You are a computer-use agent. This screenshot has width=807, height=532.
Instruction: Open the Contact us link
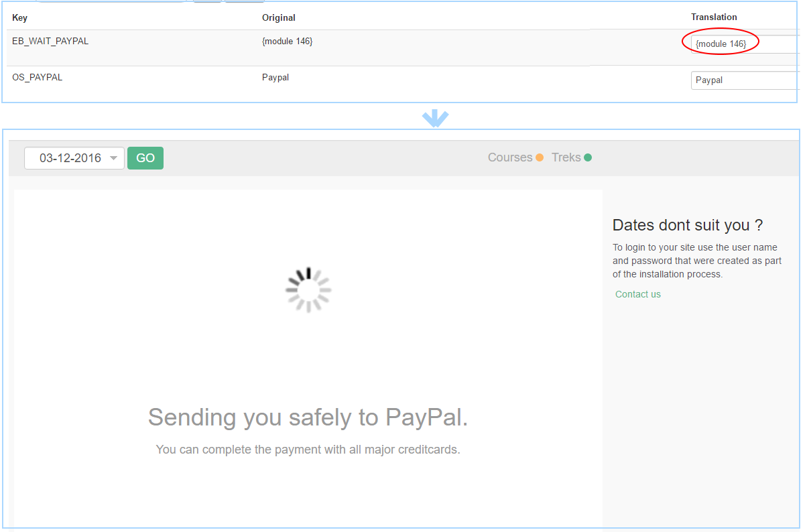pyautogui.click(x=637, y=294)
